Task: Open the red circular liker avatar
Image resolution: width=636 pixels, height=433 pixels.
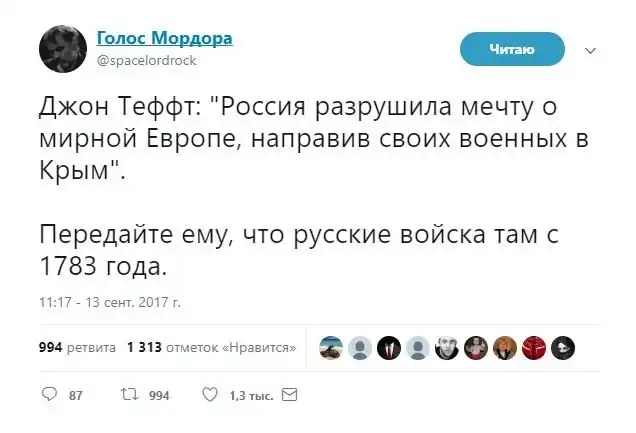Action: [535, 348]
